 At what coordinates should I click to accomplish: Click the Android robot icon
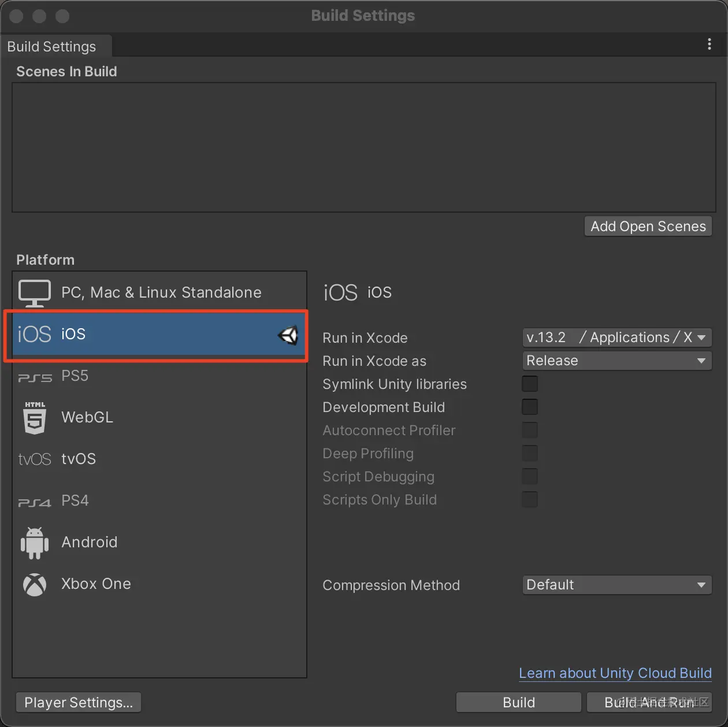35,543
